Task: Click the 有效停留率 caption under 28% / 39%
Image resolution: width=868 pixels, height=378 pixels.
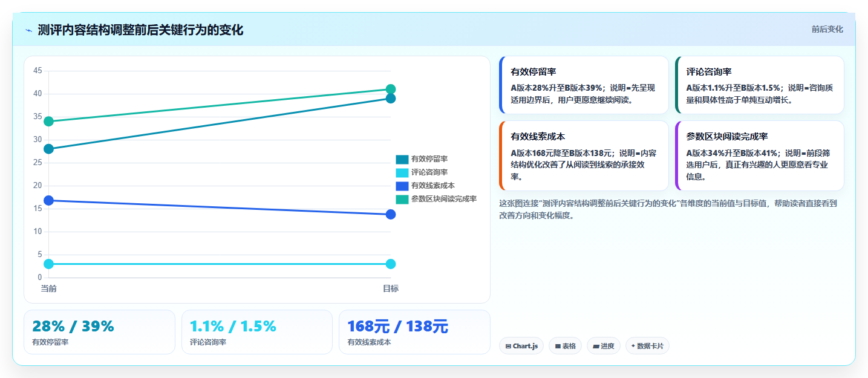Action: click(50, 342)
